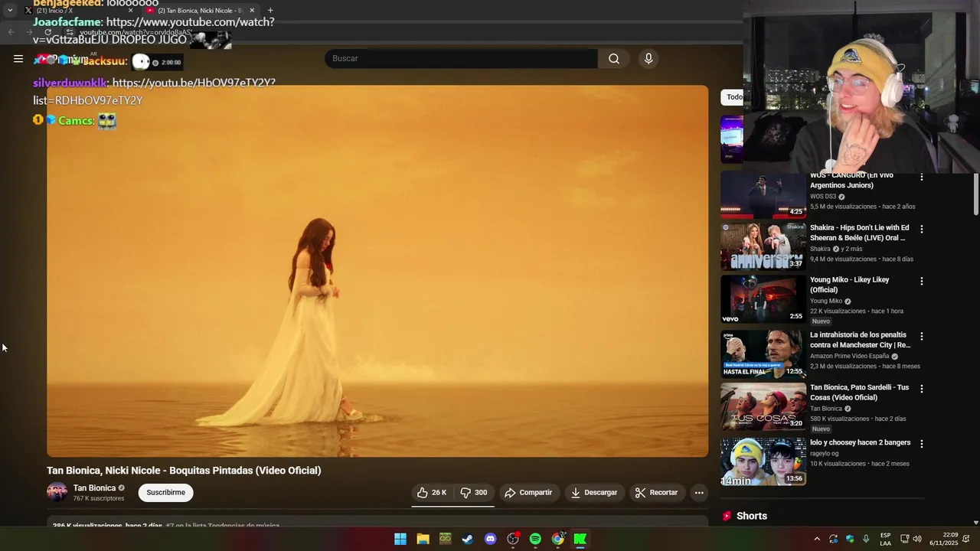Click the Suscribirme button

click(x=166, y=493)
